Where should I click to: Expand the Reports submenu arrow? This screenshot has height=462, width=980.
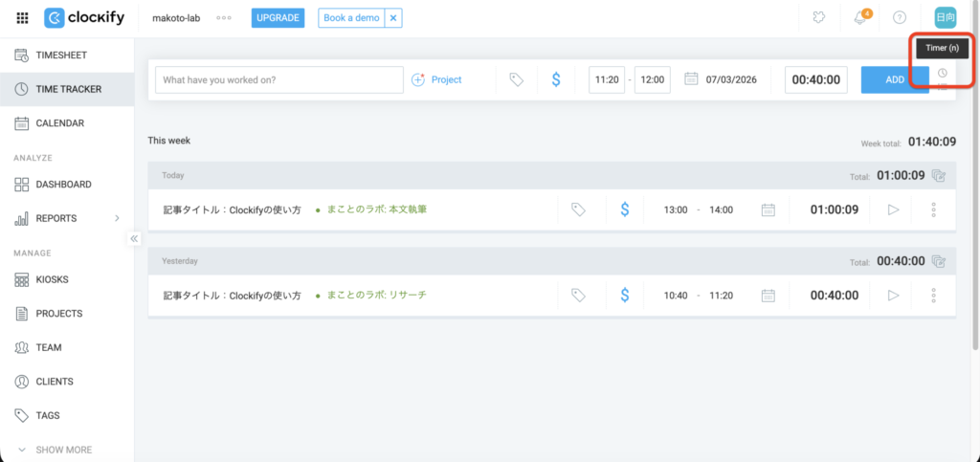[118, 218]
